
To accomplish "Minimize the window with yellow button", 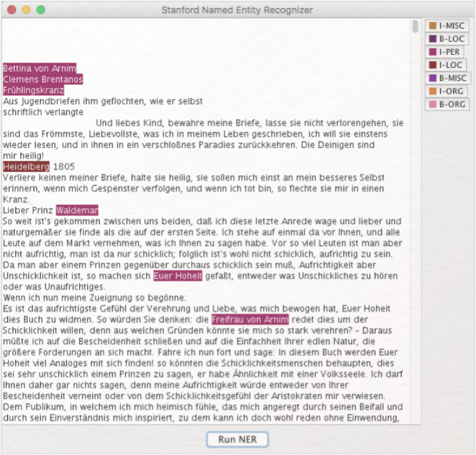I will 26,10.
